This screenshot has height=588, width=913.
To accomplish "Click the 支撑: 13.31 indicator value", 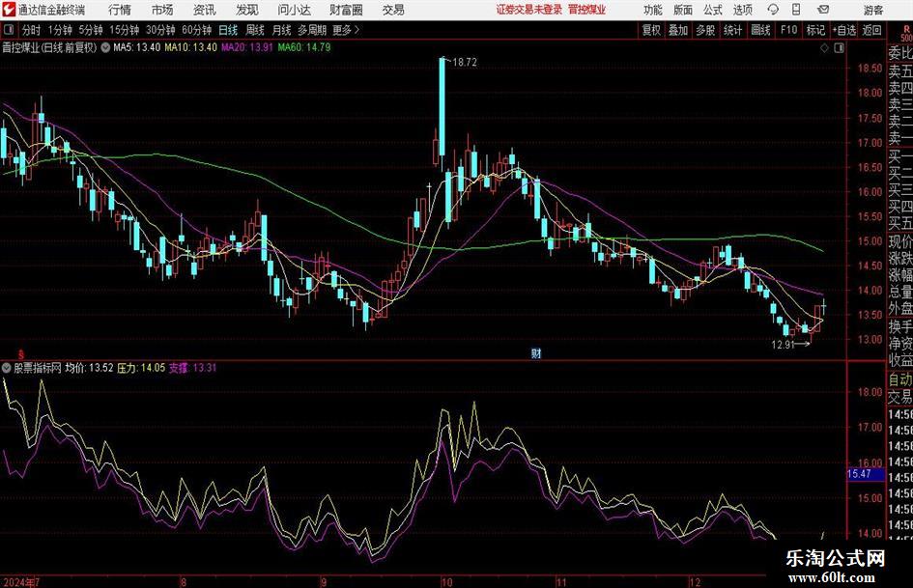I will (192, 368).
